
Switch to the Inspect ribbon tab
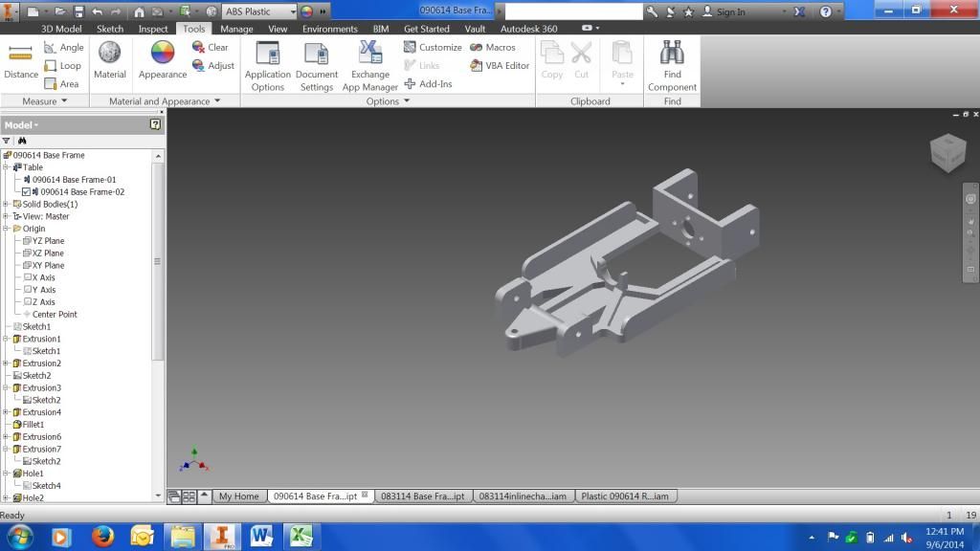click(x=153, y=29)
